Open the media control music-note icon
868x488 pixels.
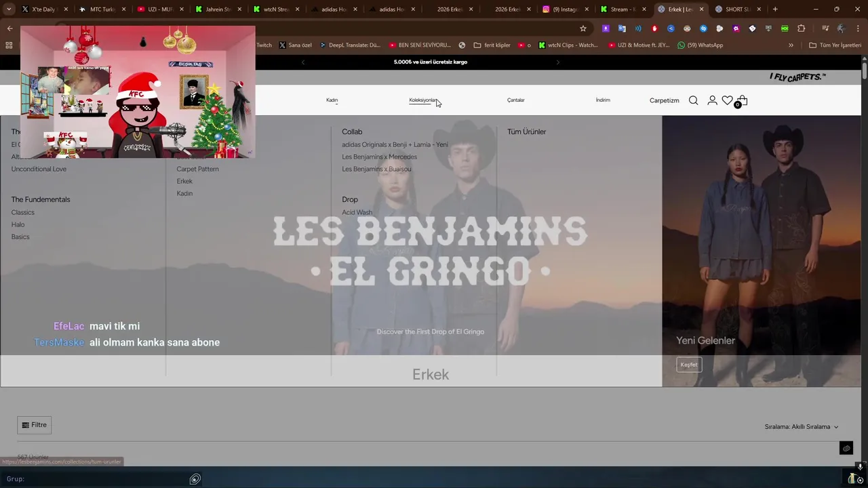click(825, 28)
